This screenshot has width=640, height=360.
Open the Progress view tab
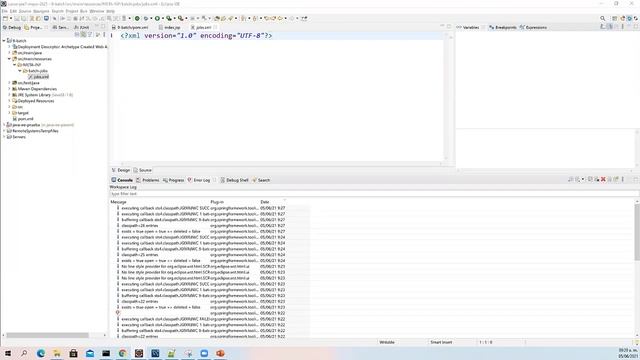coord(173,180)
